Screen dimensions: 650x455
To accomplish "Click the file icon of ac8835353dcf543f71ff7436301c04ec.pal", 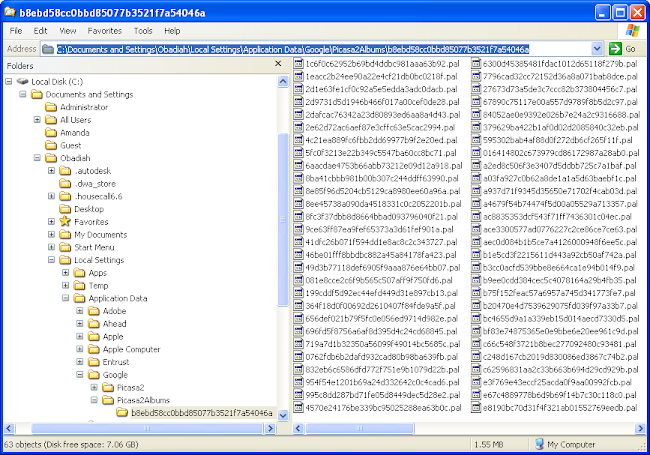I will click(x=476, y=217).
